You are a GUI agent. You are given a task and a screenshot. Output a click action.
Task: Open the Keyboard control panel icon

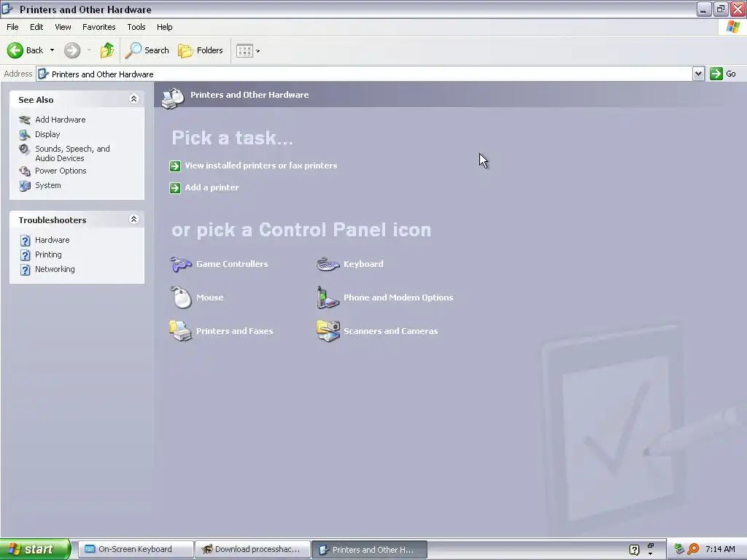328,264
